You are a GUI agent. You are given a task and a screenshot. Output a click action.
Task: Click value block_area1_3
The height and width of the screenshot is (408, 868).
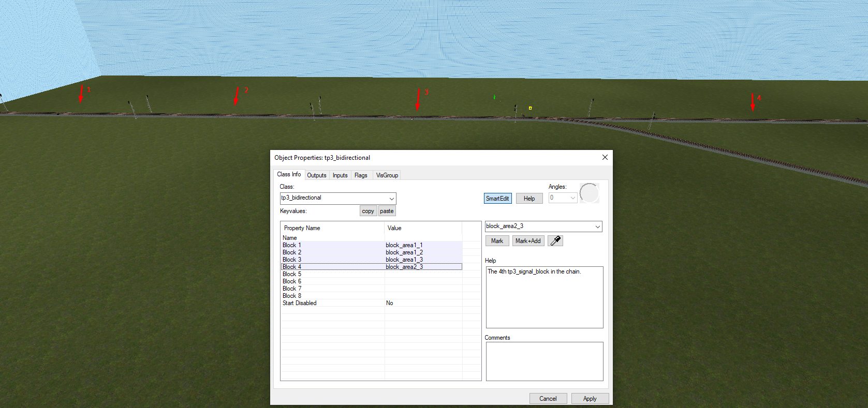[404, 260]
